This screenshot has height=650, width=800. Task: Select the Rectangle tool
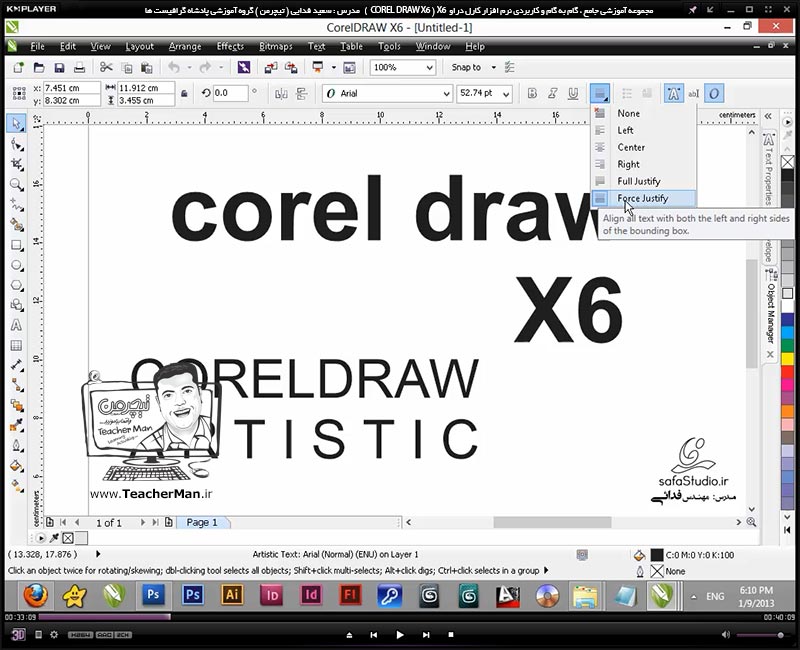coord(16,245)
